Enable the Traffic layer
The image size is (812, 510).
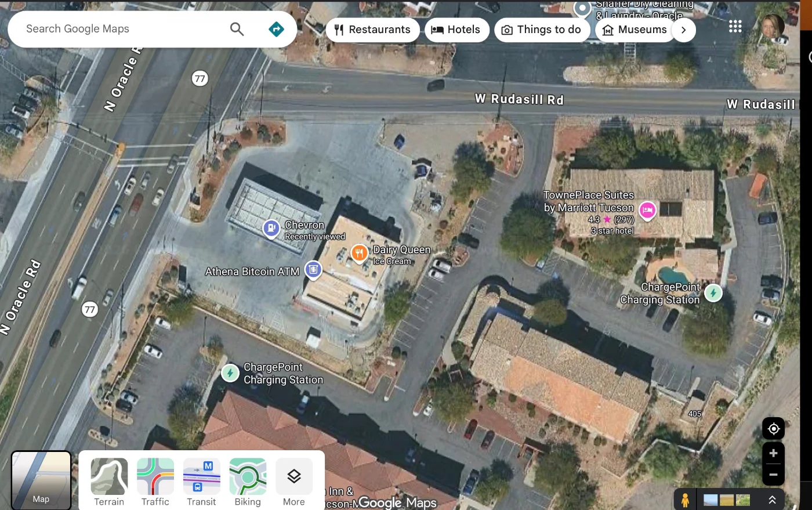(x=155, y=482)
